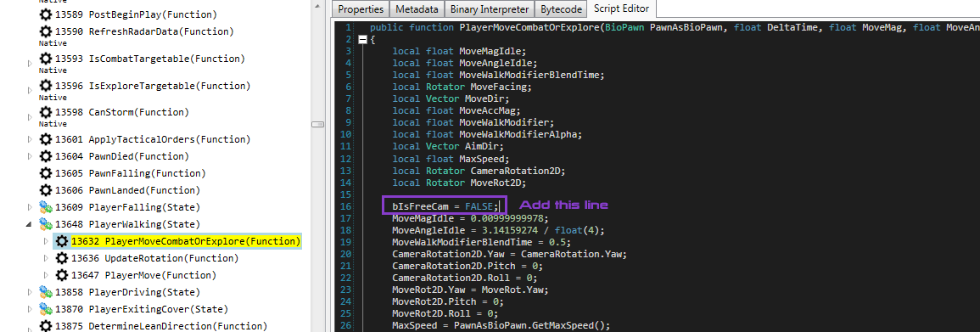Click gear icon of 13632 PlayerMoveCombatOrExplore

(x=61, y=241)
